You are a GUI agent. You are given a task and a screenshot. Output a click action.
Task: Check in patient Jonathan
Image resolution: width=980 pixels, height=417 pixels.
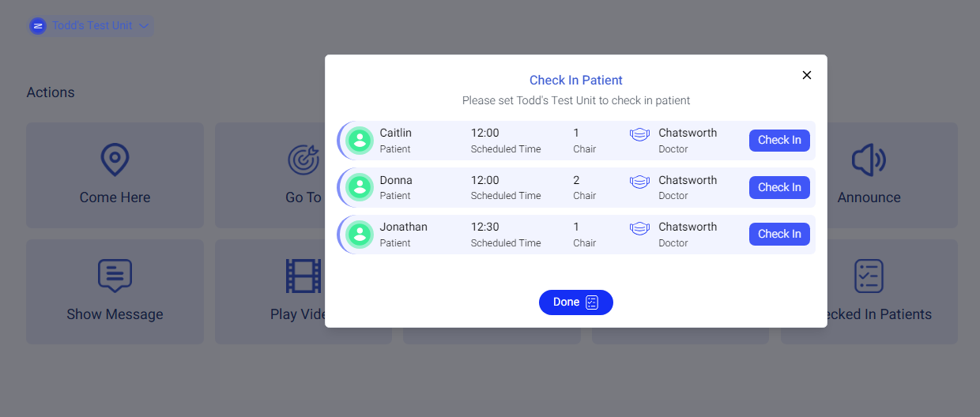[x=779, y=234]
